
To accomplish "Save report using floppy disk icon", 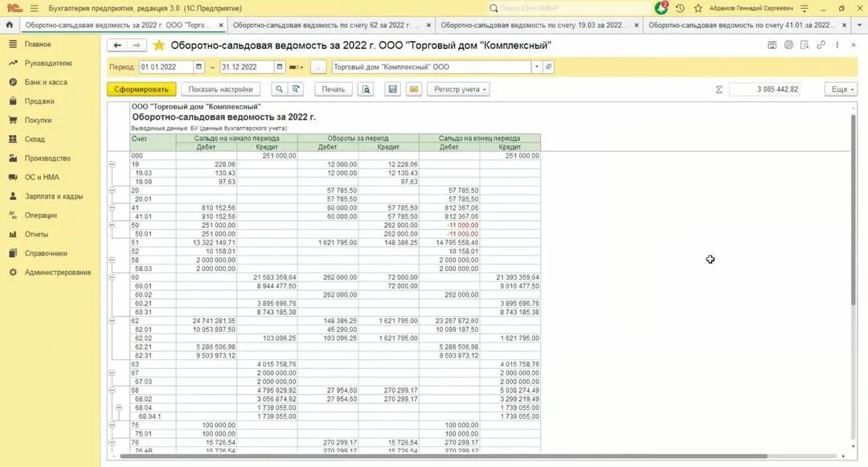I will click(x=392, y=89).
